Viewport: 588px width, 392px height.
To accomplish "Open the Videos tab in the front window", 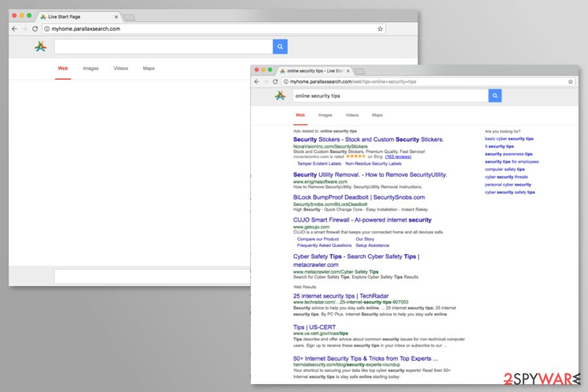I will click(x=352, y=115).
